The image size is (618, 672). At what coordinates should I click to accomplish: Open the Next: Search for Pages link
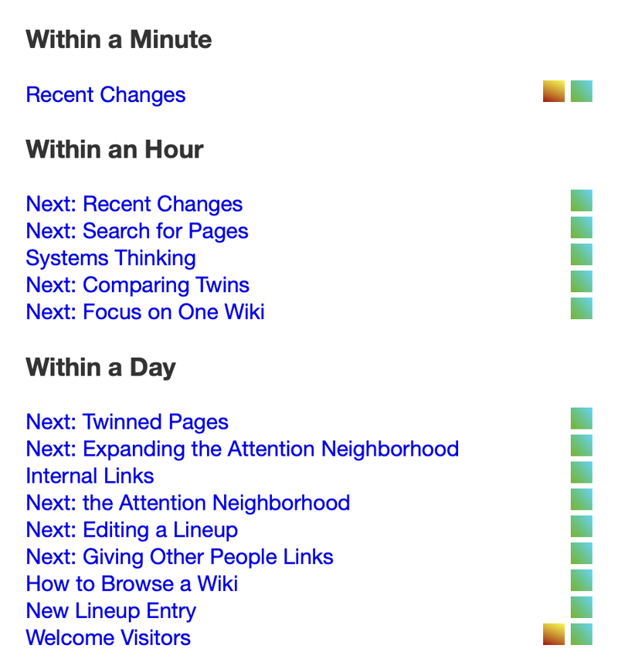[x=137, y=231]
